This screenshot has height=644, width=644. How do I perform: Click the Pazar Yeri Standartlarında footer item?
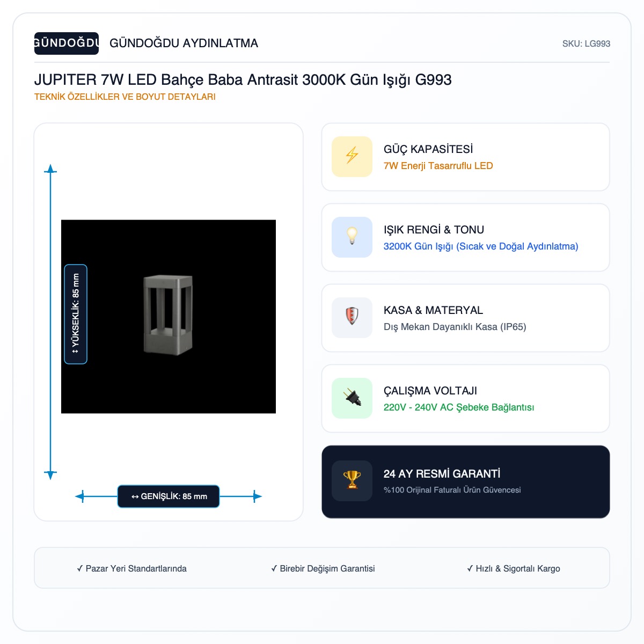pyautogui.click(x=131, y=568)
